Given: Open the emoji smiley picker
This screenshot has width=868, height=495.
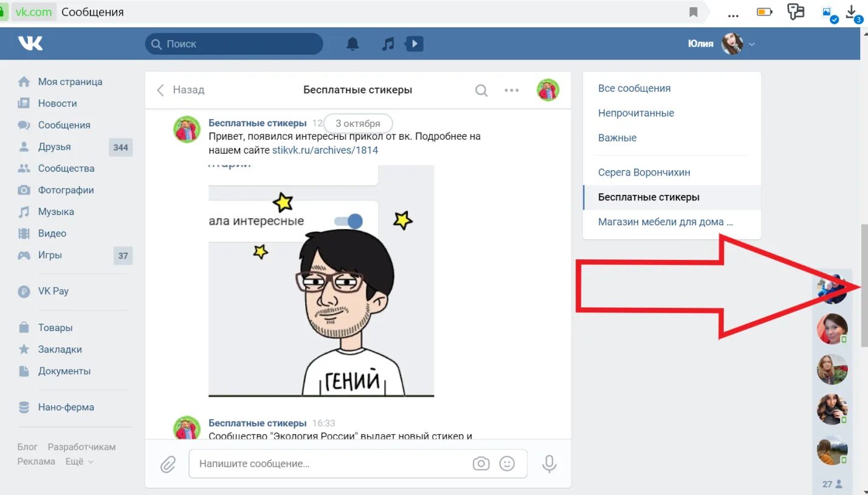Looking at the screenshot, I should pyautogui.click(x=507, y=464).
